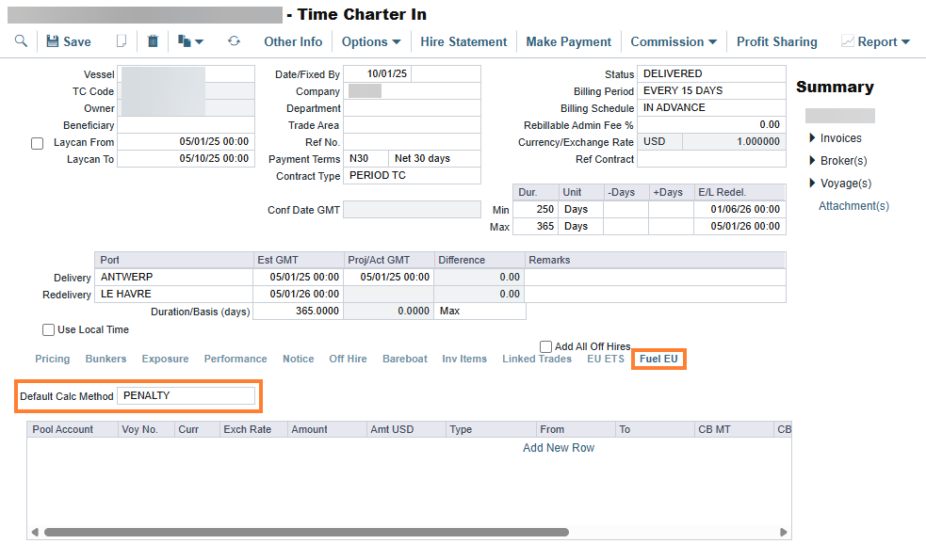This screenshot has height=560, width=926.
Task: Select the Fuel EU tab
Action: tap(658, 359)
